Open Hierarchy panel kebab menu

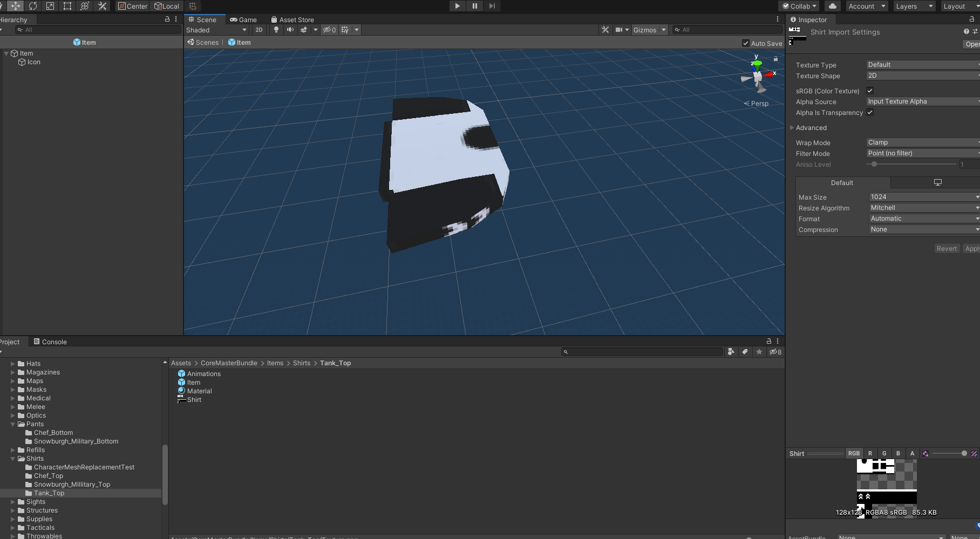click(176, 19)
